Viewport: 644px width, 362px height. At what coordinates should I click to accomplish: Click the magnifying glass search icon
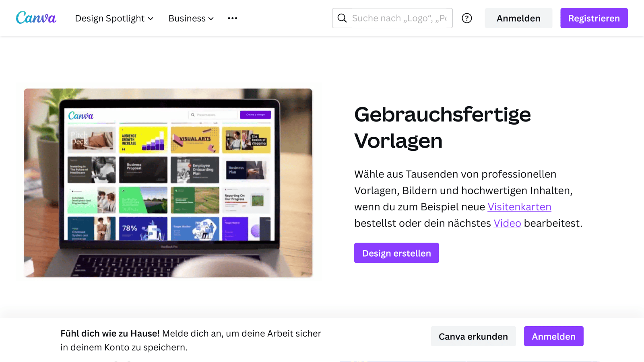click(342, 18)
